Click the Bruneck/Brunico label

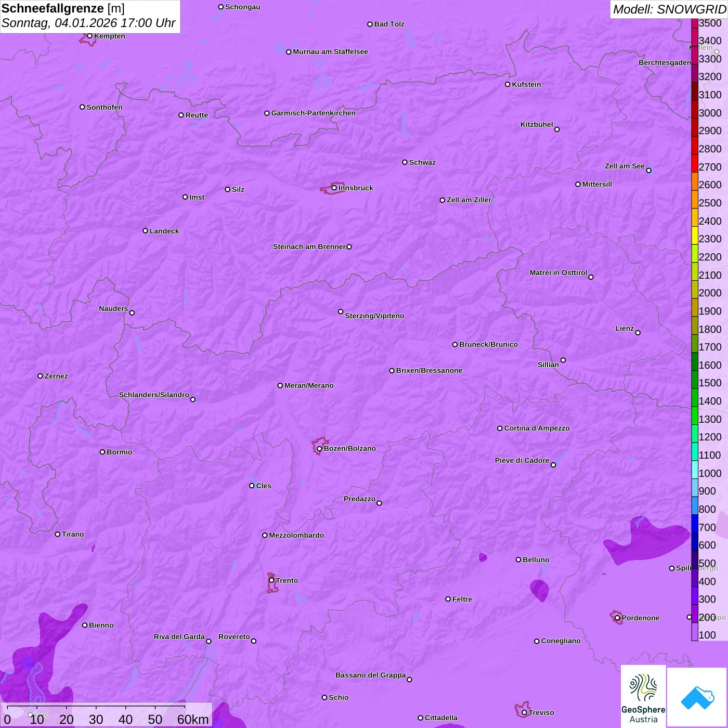point(488,344)
